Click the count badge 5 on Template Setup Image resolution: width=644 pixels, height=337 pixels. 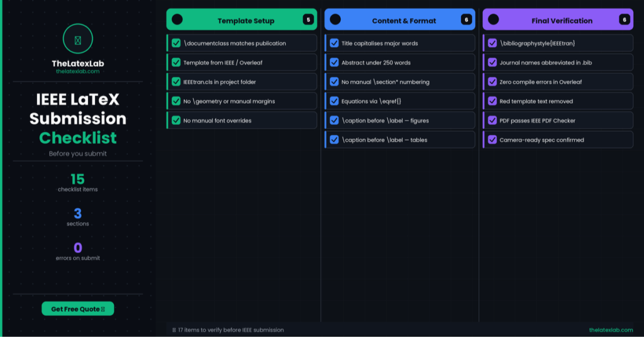[308, 19]
